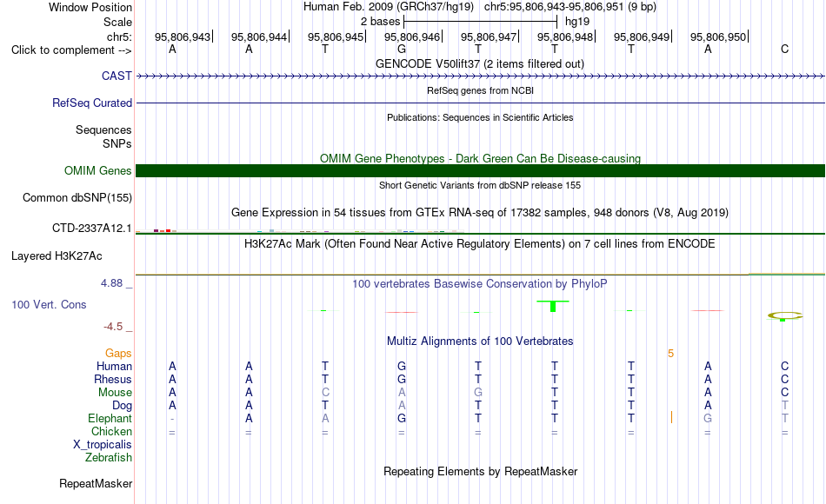Click the RefSeq Curated track label
The width and height of the screenshot is (826, 504).
[x=91, y=103]
